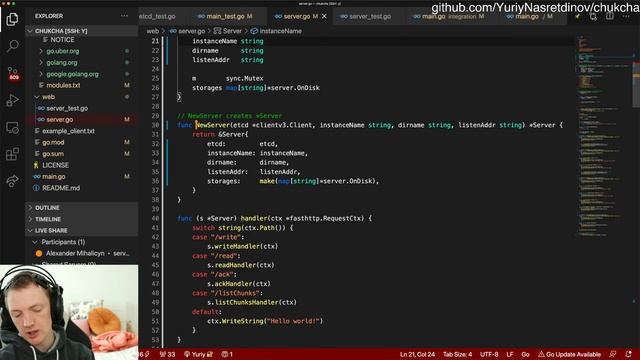Change Tab Size 4 indentation setting
Image resolution: width=640 pixels, height=360 pixels.
(458, 354)
